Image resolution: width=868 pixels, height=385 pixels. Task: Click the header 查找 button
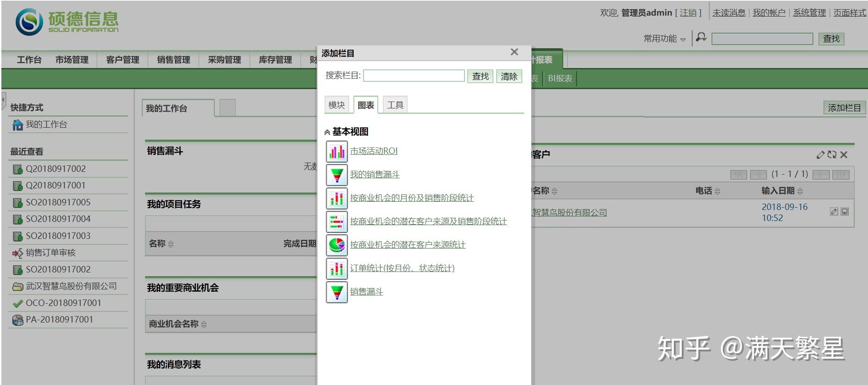(831, 39)
